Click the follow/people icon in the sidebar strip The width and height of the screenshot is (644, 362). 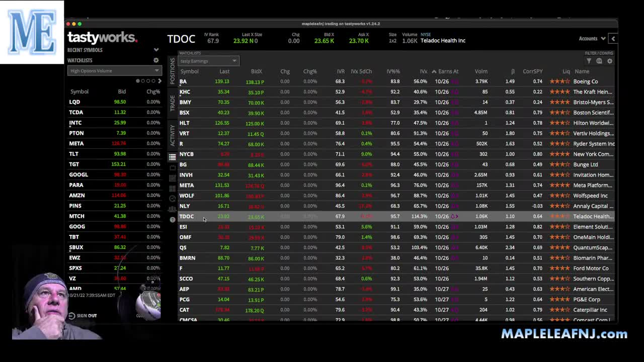tap(172, 209)
